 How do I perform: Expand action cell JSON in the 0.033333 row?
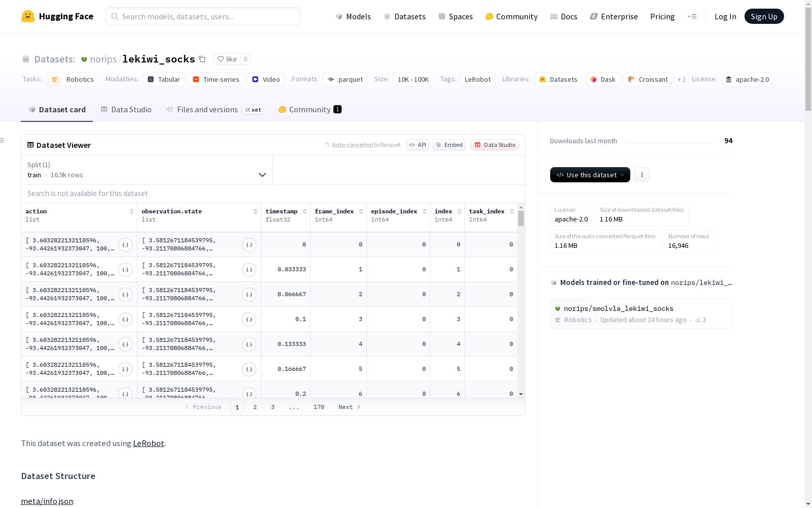[x=125, y=270]
